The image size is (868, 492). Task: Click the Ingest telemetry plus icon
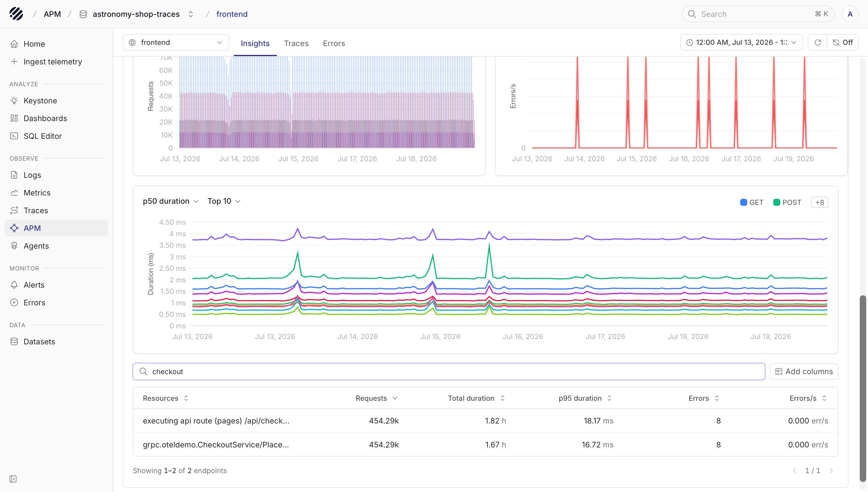(14, 61)
